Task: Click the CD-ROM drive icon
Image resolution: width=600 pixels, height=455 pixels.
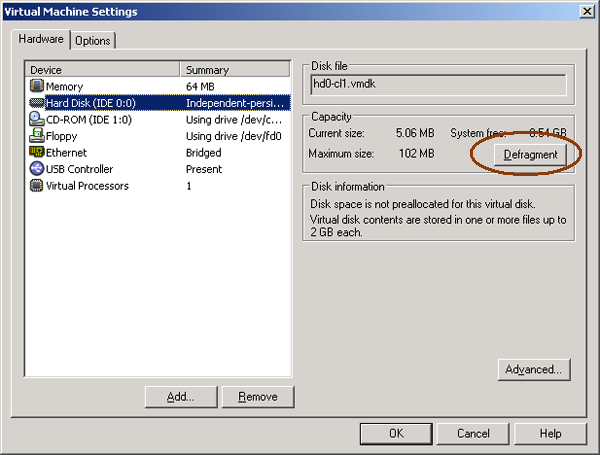Action: pos(37,119)
